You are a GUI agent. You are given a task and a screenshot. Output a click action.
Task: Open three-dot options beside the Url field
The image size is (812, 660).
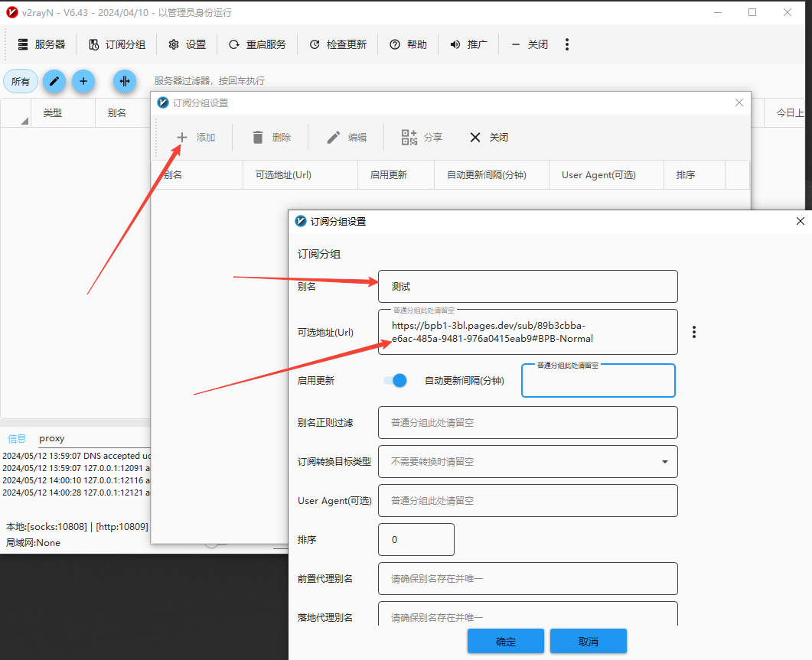point(694,332)
